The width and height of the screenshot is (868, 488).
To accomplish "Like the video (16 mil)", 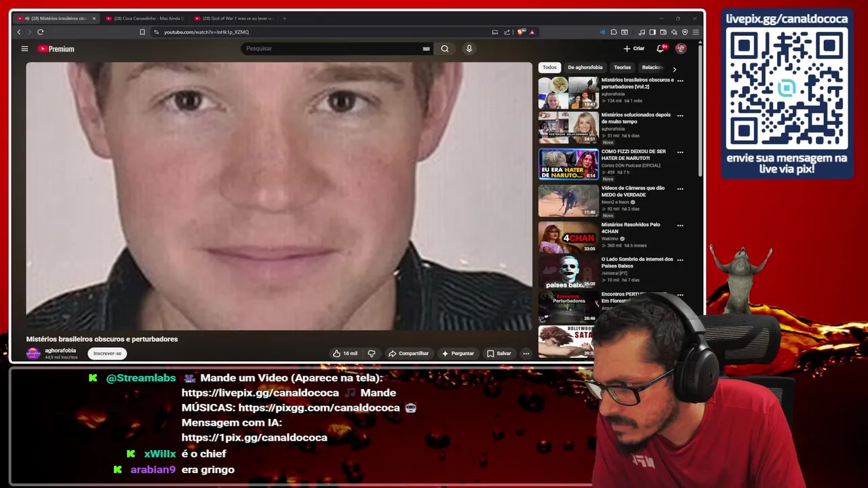I will click(x=345, y=353).
